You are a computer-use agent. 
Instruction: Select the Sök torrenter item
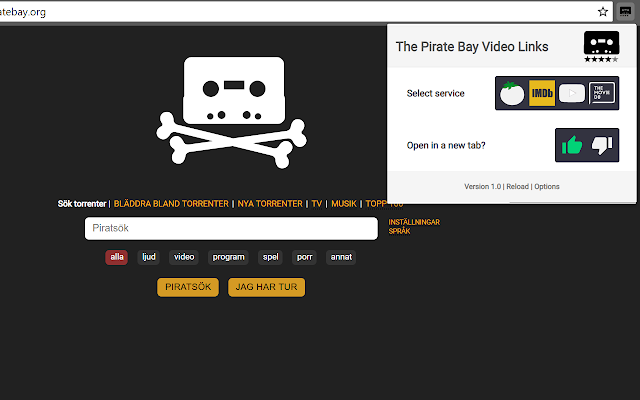pyautogui.click(x=82, y=204)
